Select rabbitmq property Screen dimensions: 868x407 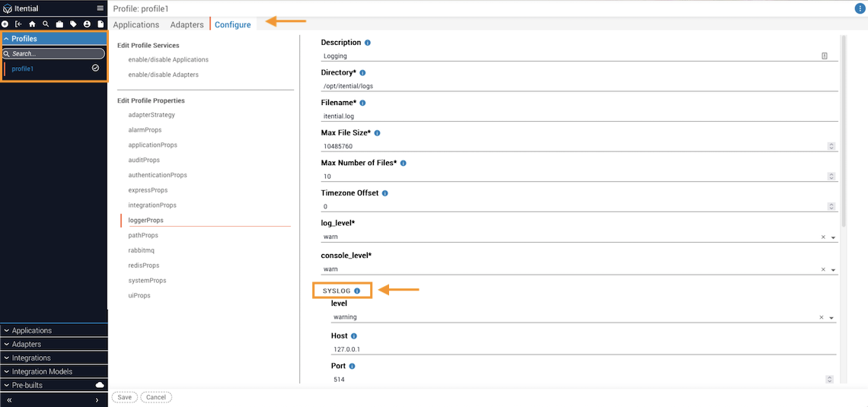141,250
